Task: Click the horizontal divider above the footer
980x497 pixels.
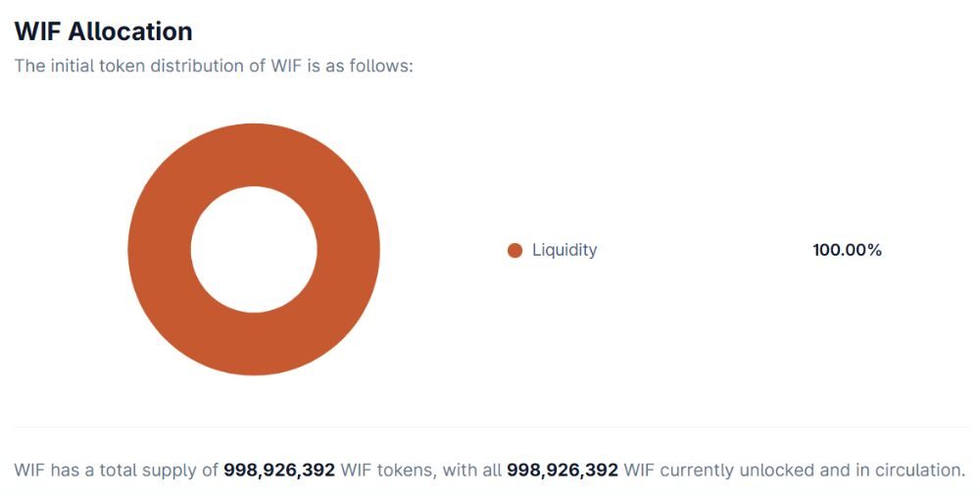Action: (490, 426)
